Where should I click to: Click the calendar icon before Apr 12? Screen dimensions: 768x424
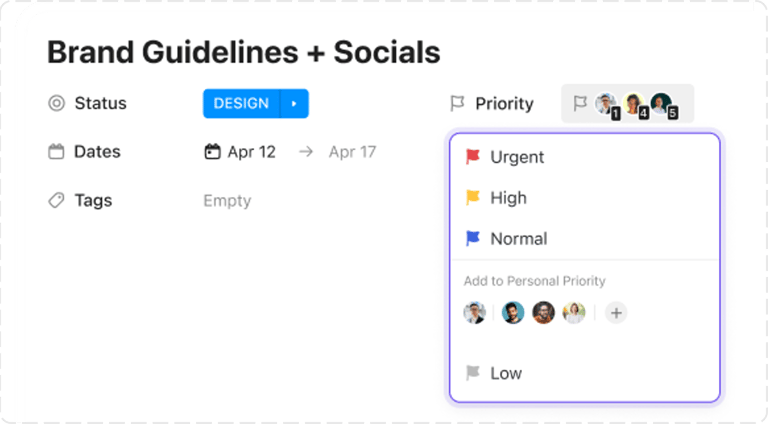[212, 152]
